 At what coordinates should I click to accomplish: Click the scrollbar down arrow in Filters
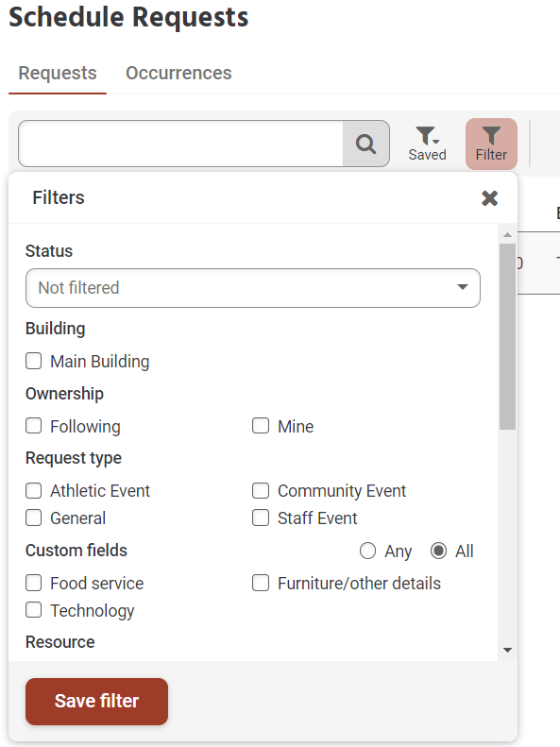(508, 650)
